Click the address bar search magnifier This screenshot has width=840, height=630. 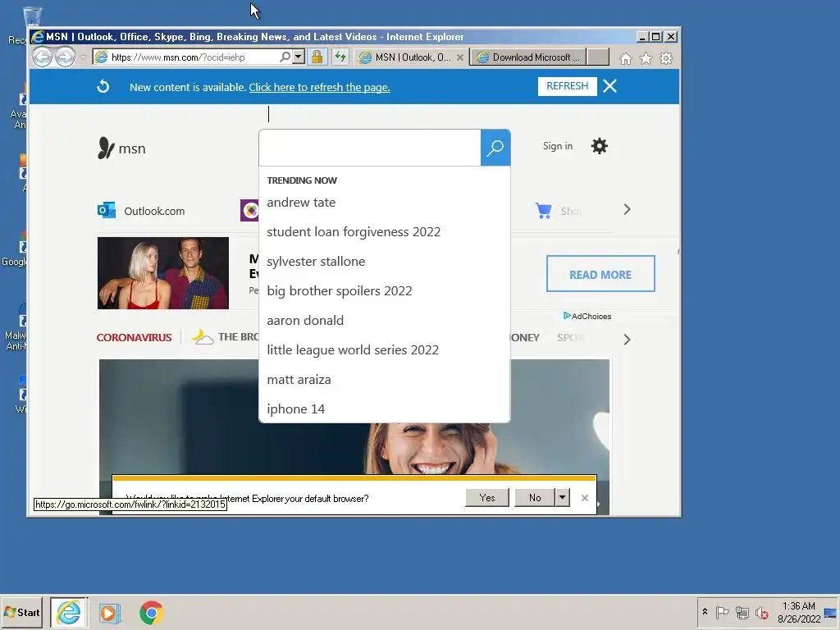click(x=285, y=57)
